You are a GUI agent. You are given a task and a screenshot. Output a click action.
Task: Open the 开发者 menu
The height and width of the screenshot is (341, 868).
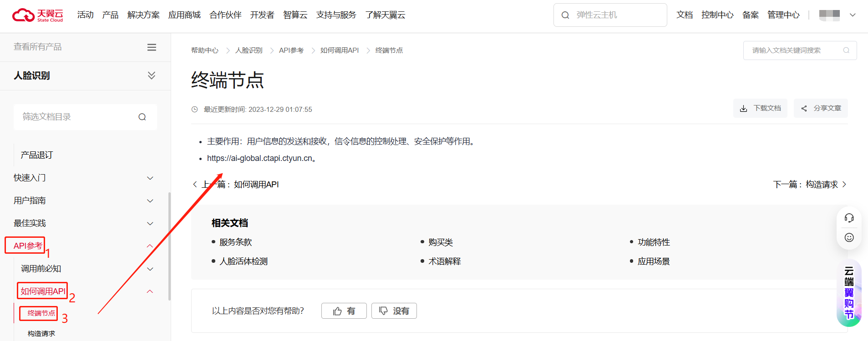click(262, 15)
